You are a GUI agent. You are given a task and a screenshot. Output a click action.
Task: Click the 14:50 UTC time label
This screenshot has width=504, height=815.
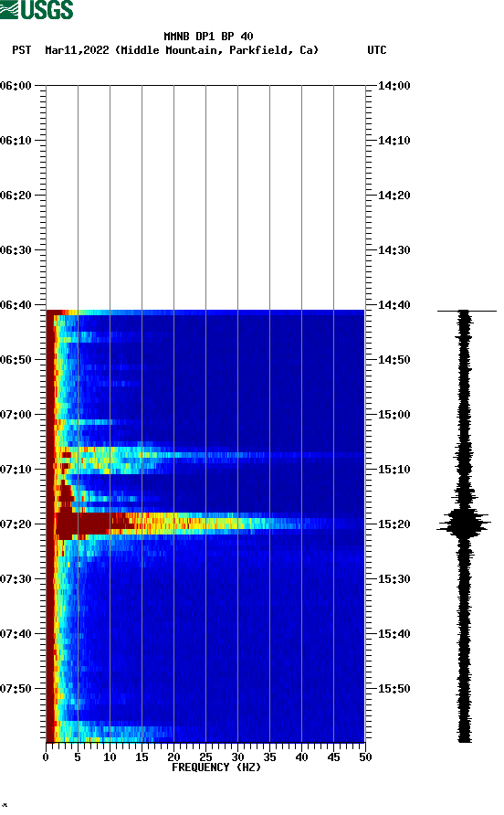point(394,360)
